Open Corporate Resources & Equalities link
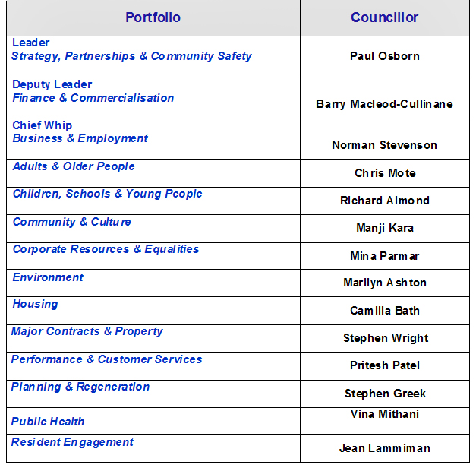Screen dimensions: 476x468 [106, 249]
